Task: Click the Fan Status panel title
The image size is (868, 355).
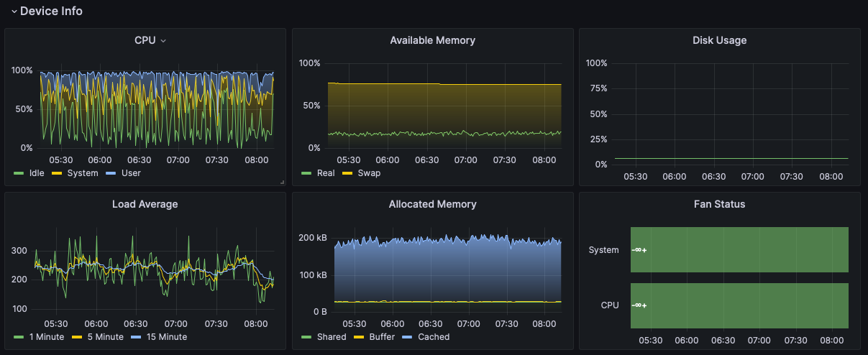Action: pyautogui.click(x=719, y=204)
